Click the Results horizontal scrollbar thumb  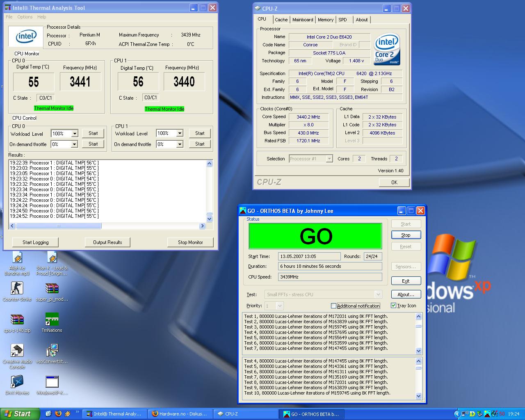click(59, 226)
